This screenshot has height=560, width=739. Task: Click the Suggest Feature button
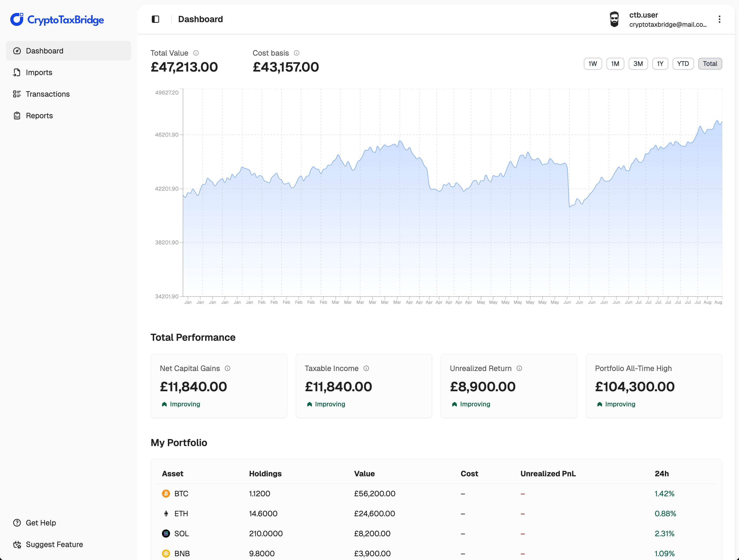[54, 544]
